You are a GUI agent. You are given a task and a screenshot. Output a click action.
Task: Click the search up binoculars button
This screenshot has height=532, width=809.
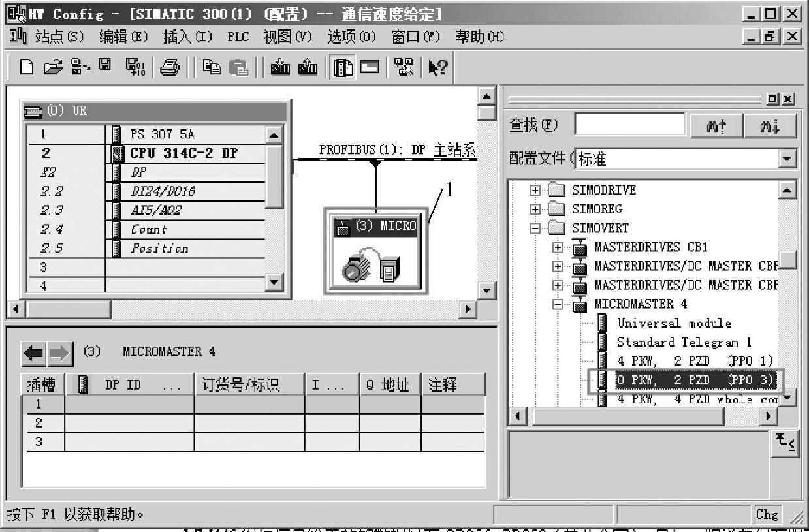(x=716, y=125)
